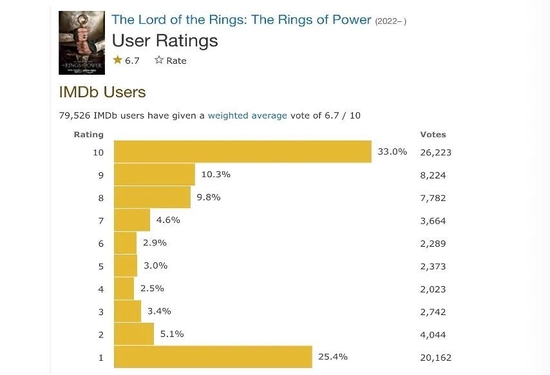This screenshot has height=375, width=550.
Task: Click the 33.0% percentage label
Action: tap(392, 152)
